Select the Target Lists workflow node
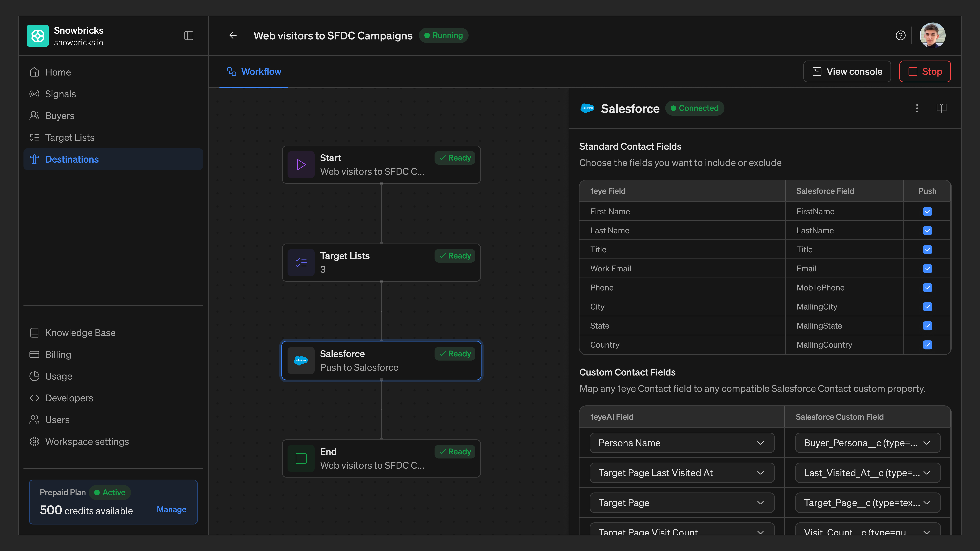This screenshot has height=551, width=980. [x=381, y=262]
